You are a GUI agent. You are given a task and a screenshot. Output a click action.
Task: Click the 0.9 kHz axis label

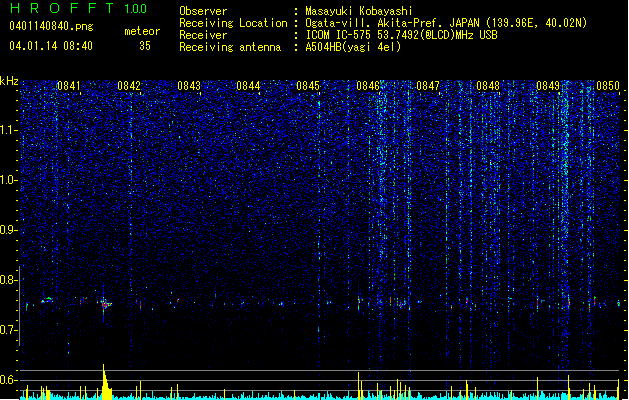9,230
